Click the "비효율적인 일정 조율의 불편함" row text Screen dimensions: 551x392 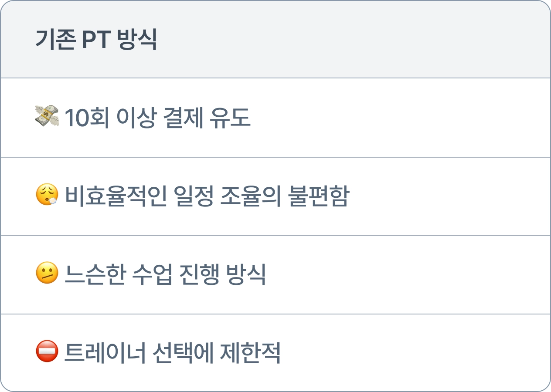pyautogui.click(x=207, y=196)
